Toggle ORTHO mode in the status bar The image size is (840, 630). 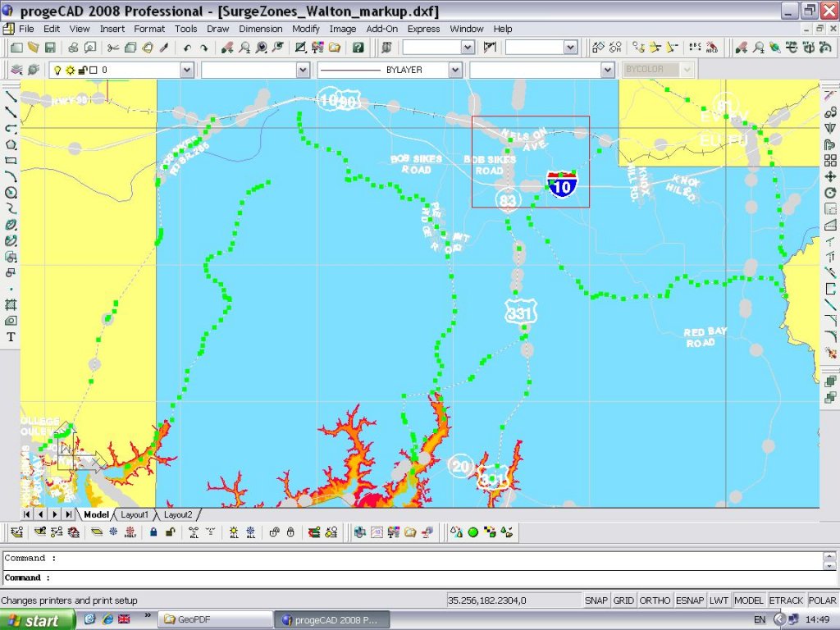(655, 600)
